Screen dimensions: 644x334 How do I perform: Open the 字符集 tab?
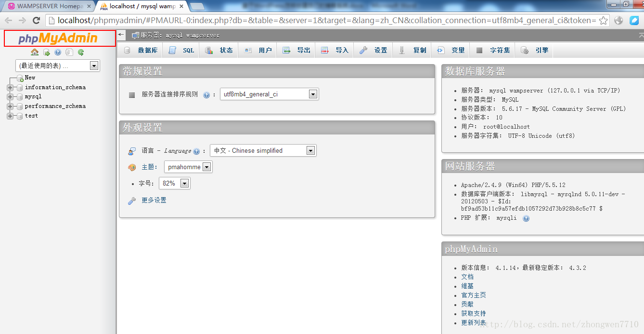tap(493, 50)
